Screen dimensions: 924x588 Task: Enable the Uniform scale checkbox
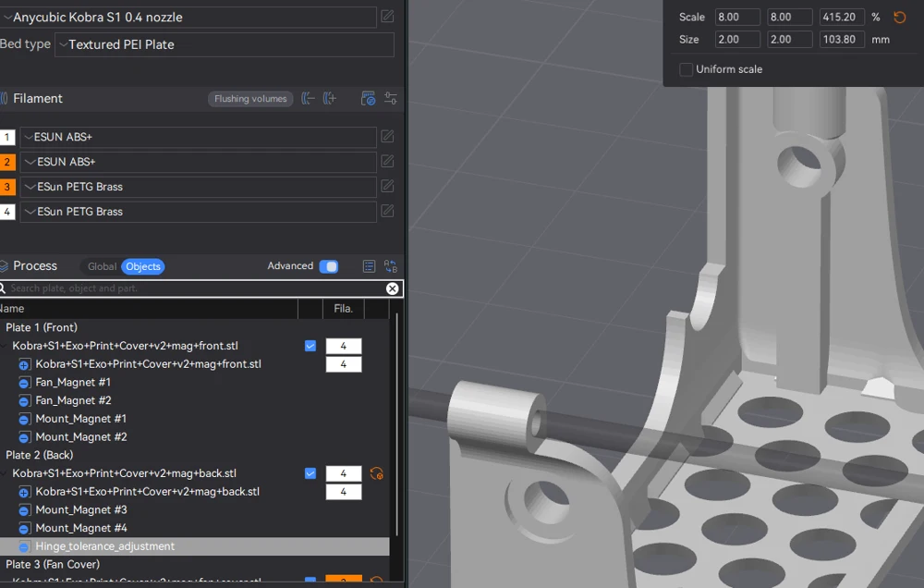pos(686,69)
